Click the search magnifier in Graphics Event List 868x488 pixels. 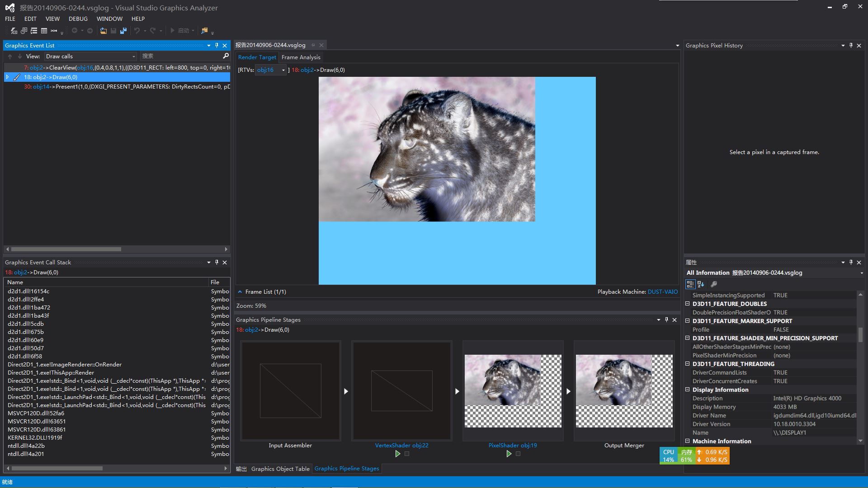coord(226,56)
